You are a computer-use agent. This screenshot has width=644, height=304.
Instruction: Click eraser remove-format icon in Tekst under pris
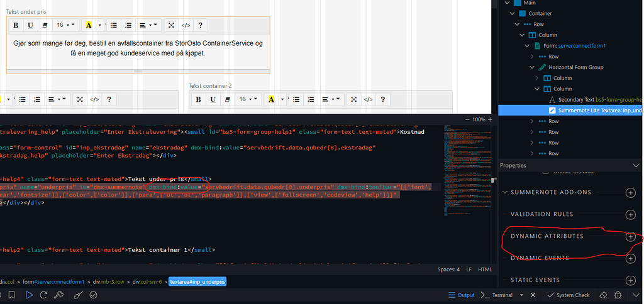click(45, 25)
